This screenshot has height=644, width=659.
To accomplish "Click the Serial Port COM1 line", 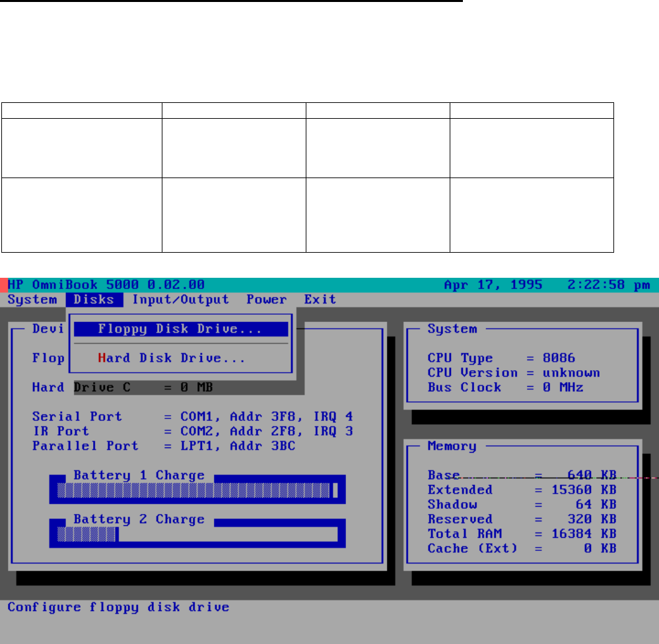I will pyautogui.click(x=192, y=416).
